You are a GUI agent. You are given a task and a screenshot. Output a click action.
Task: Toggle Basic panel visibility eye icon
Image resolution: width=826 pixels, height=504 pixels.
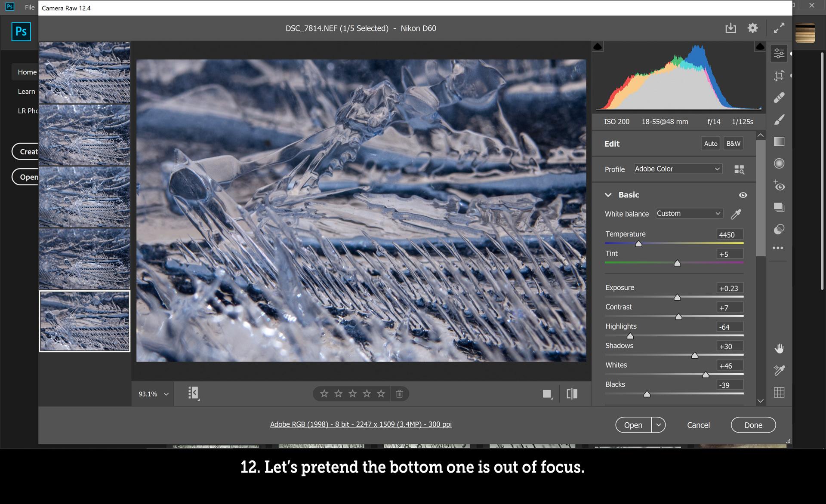tap(742, 194)
